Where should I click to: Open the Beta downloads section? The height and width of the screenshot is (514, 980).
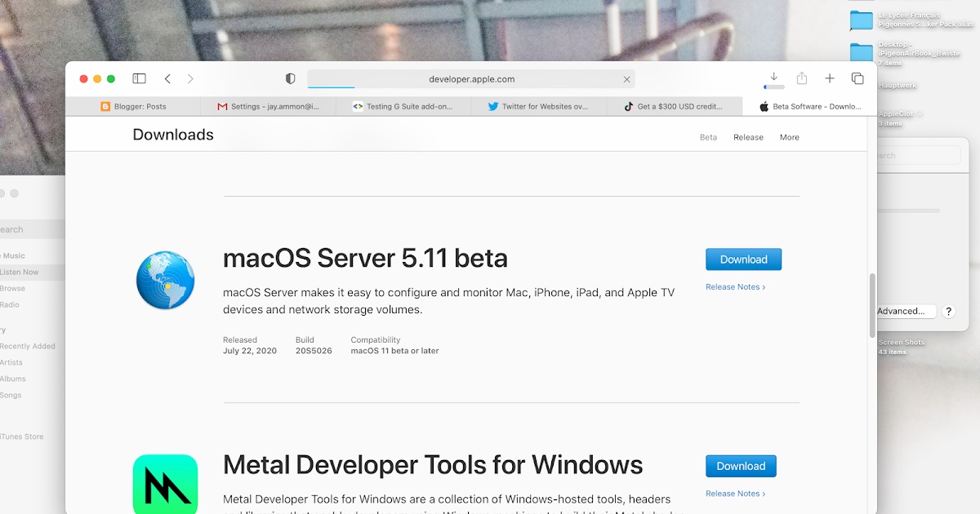tap(708, 137)
